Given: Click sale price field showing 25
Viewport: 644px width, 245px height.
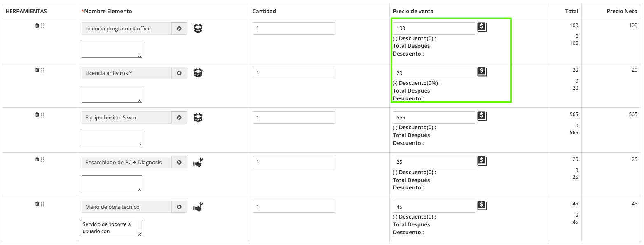Looking at the screenshot, I should (x=434, y=162).
